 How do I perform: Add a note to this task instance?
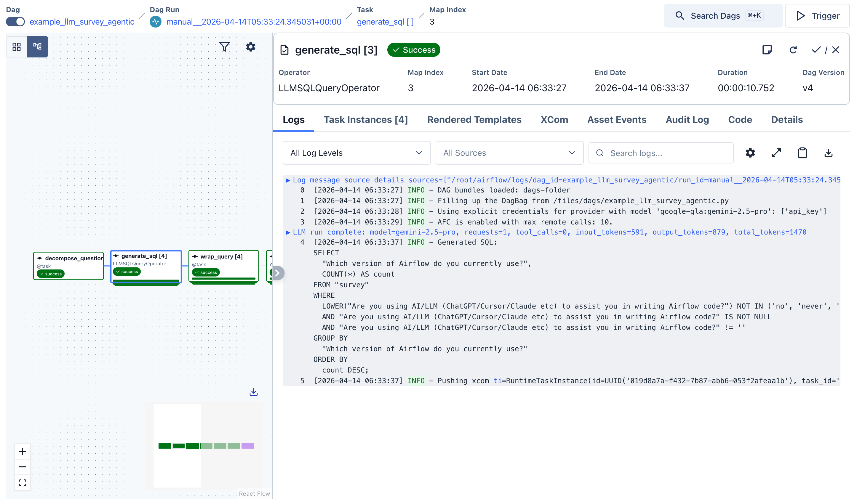click(768, 50)
